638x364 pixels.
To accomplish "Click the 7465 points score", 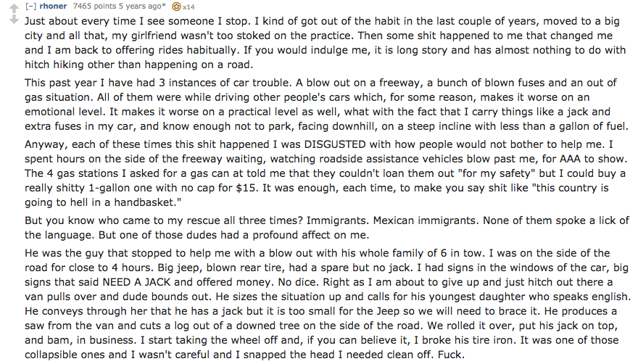I will pos(94,6).
